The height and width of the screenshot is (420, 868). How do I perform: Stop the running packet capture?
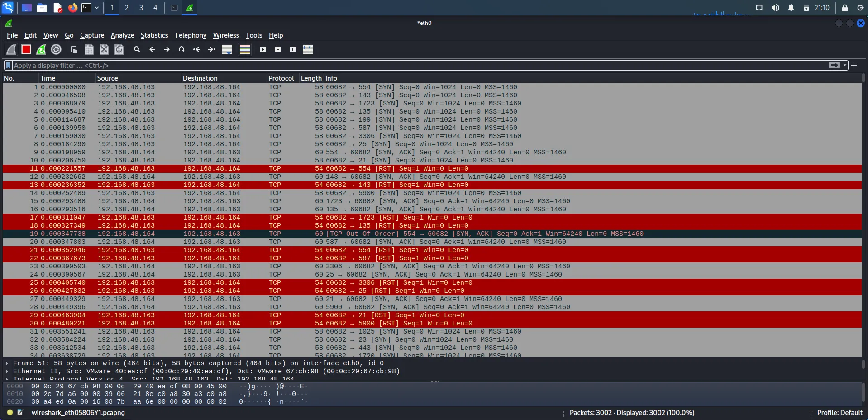26,49
